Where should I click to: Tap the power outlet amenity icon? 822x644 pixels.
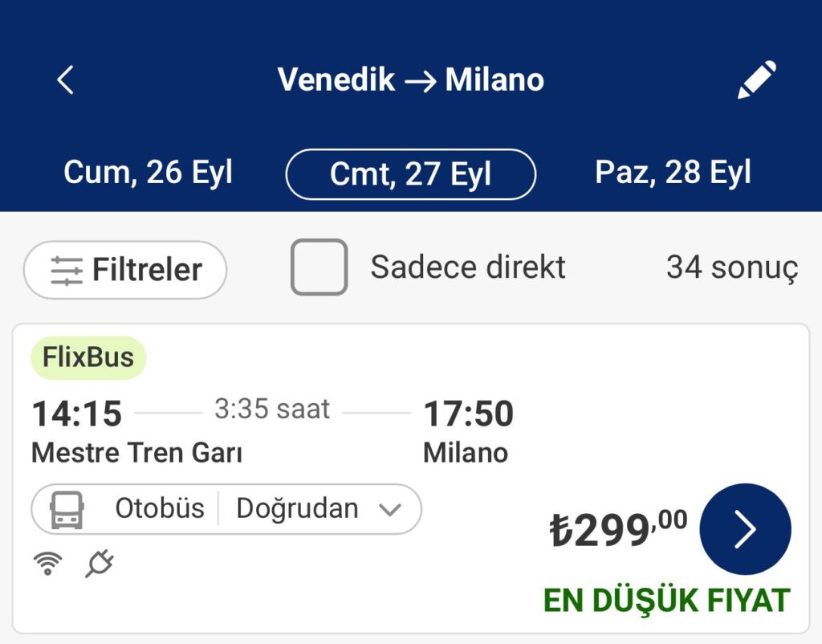pos(100,563)
